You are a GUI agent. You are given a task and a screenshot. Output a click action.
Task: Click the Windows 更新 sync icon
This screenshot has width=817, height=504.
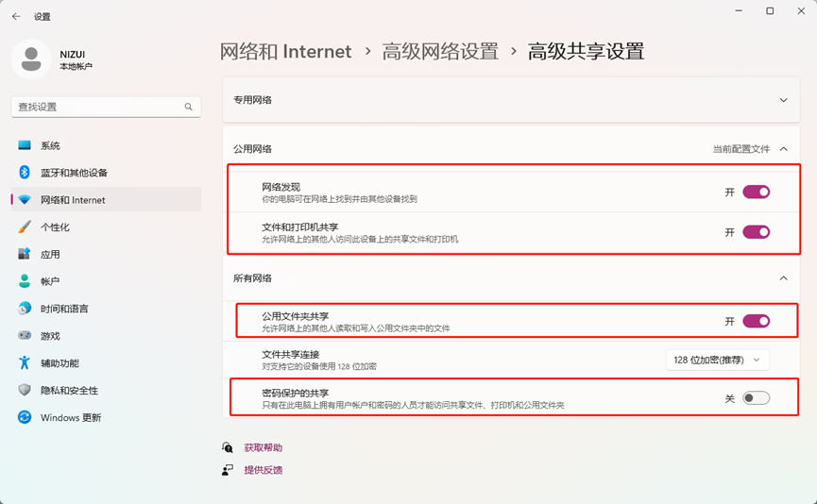click(x=25, y=417)
